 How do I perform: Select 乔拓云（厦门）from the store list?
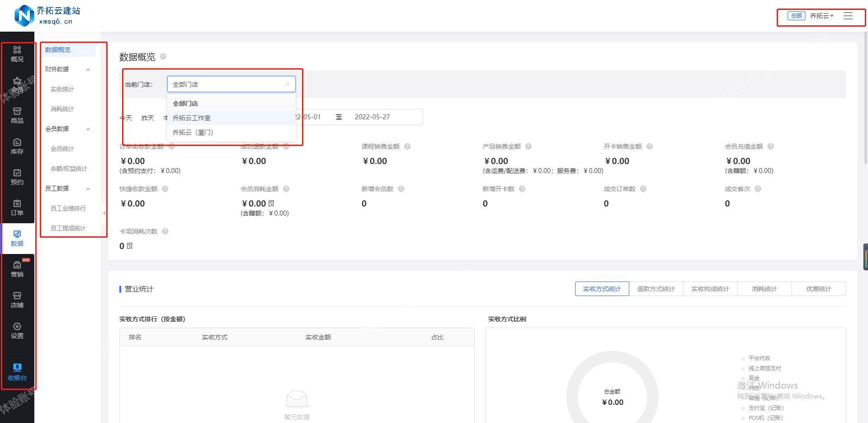[x=193, y=132]
